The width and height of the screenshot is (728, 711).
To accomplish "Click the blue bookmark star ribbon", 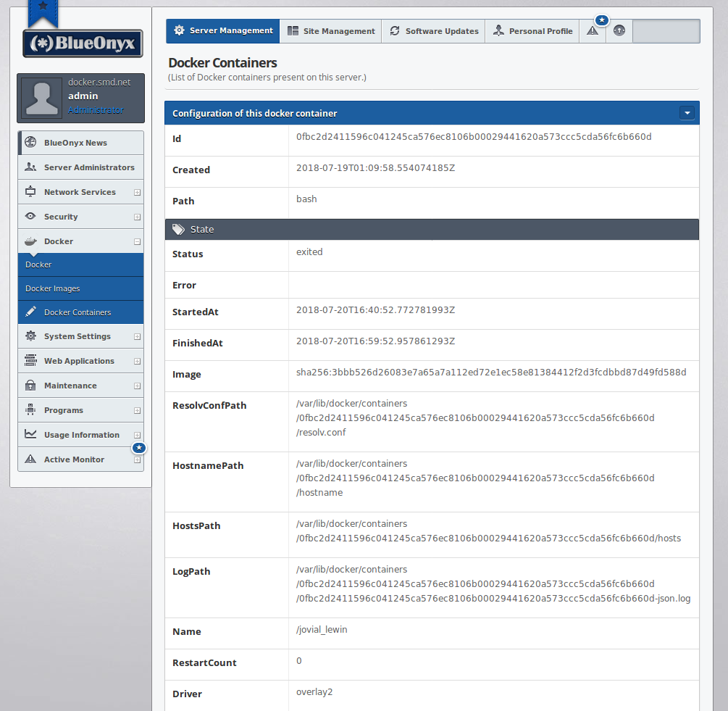I will pyautogui.click(x=43, y=13).
